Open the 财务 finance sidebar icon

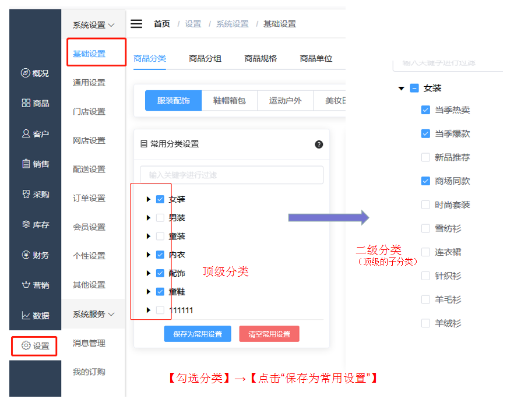click(x=26, y=255)
